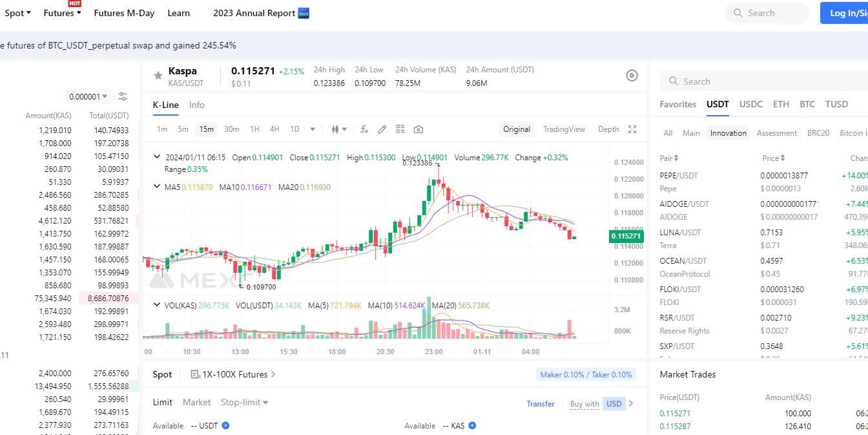This screenshot has width=868, height=435.
Task: Click the Transfer link
Action: pyautogui.click(x=541, y=403)
